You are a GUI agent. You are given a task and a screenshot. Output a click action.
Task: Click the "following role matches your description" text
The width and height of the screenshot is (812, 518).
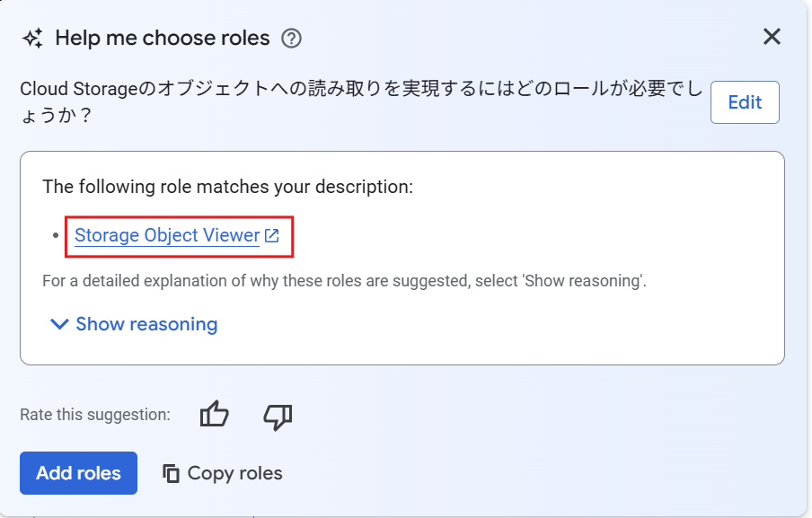227,188
